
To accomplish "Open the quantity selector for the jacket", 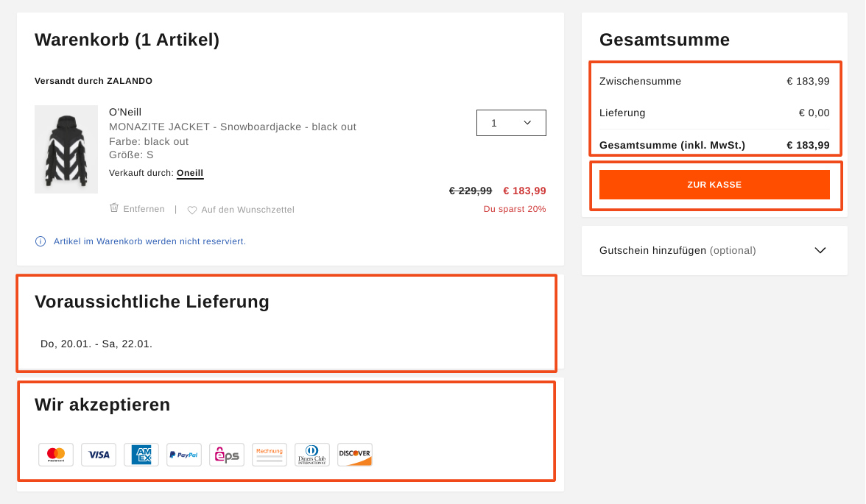I will (x=511, y=122).
